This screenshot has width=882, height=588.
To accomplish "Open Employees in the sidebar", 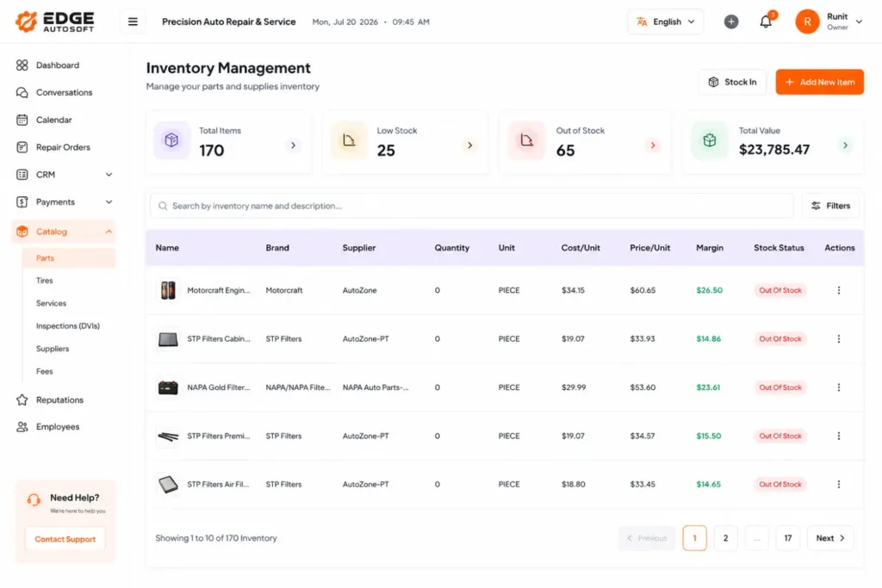I will click(x=48, y=427).
